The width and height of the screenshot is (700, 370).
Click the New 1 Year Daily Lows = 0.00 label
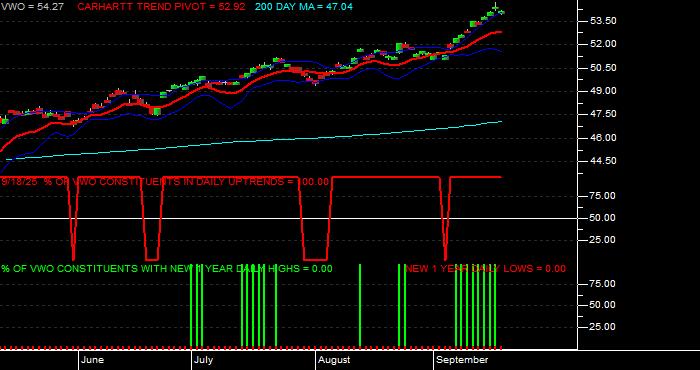[485, 269]
